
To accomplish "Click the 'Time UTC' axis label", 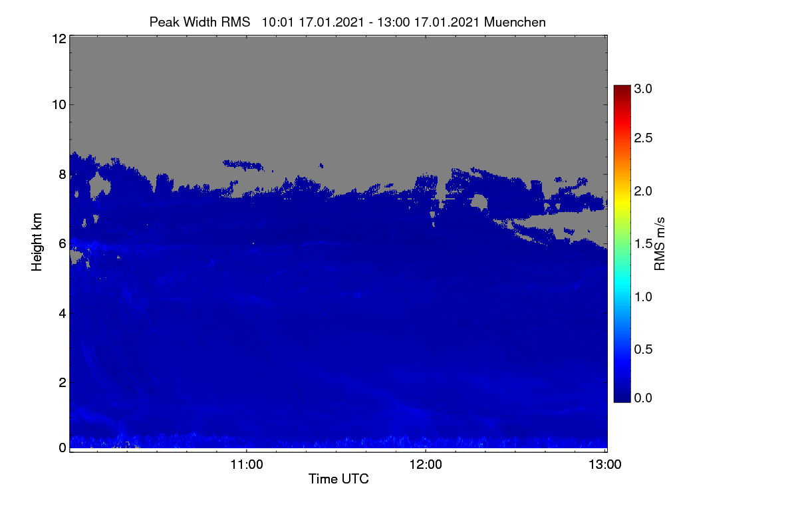I will coord(338,478).
